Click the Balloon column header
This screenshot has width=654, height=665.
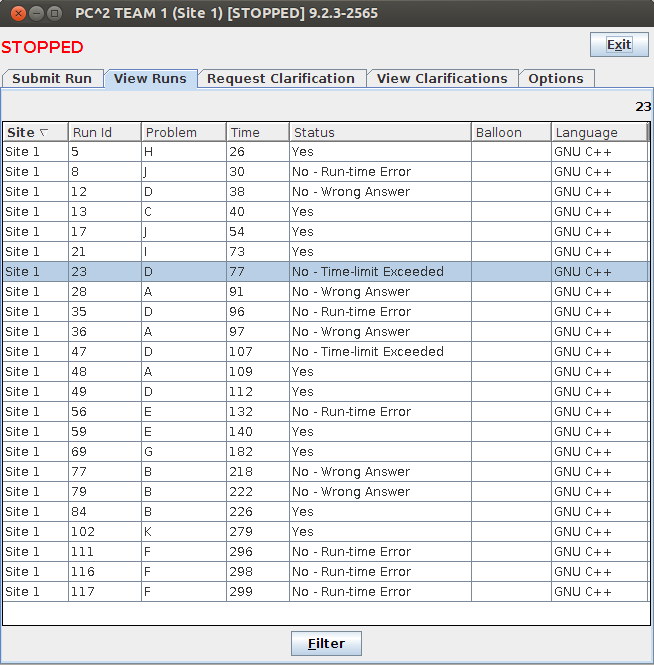click(x=510, y=132)
